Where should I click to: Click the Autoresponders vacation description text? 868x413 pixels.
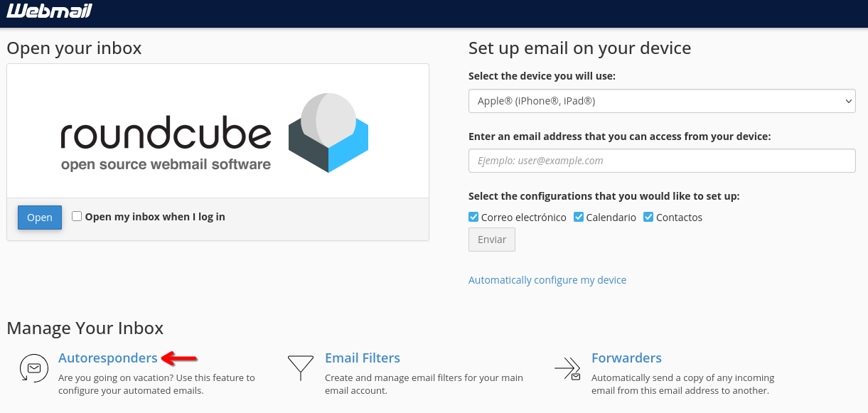(x=156, y=384)
